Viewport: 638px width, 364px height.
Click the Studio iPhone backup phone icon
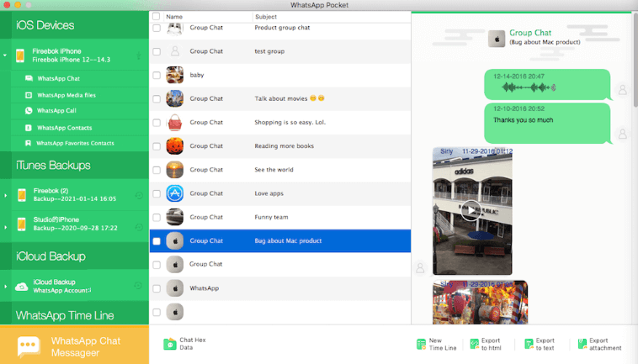[x=22, y=224]
